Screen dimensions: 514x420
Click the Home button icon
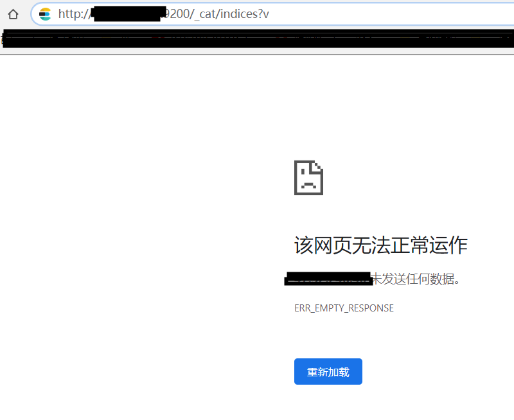pyautogui.click(x=13, y=14)
